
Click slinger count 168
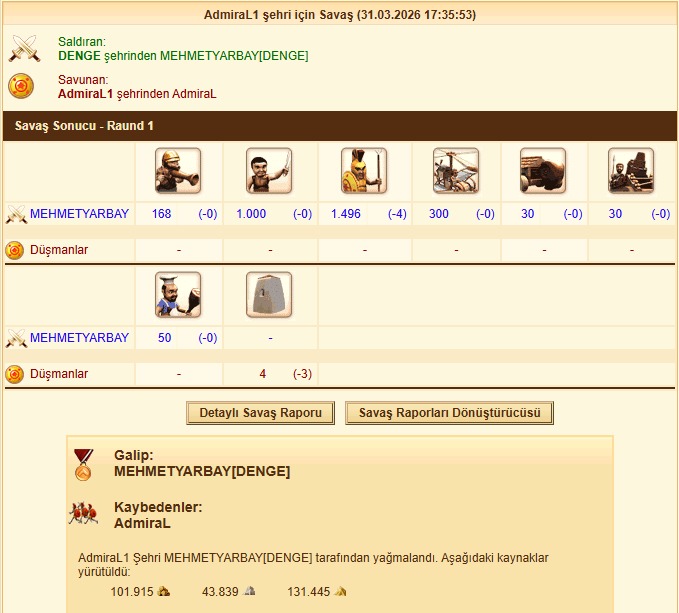click(x=162, y=214)
